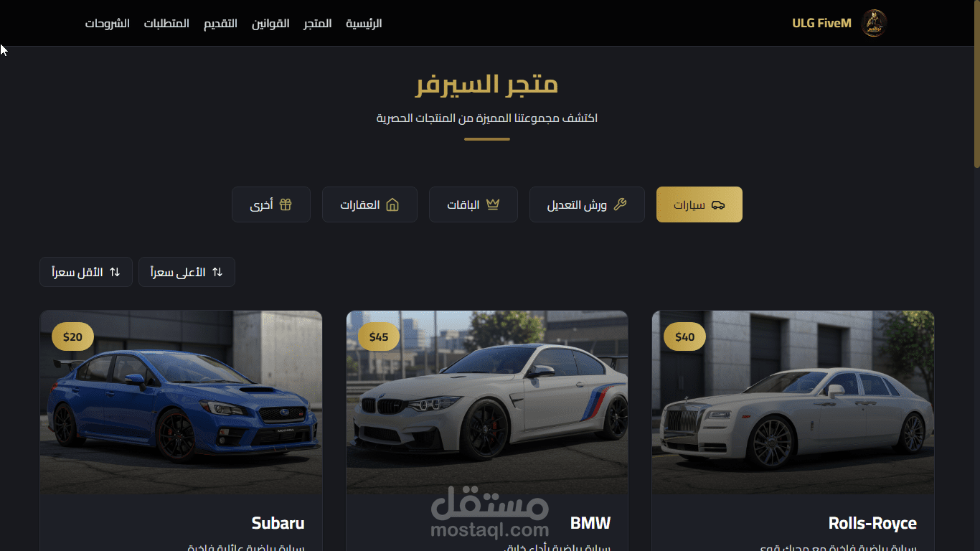Screen dimensions: 980x551
Task: Sort products by الأعلى سعراً
Action: tap(187, 272)
